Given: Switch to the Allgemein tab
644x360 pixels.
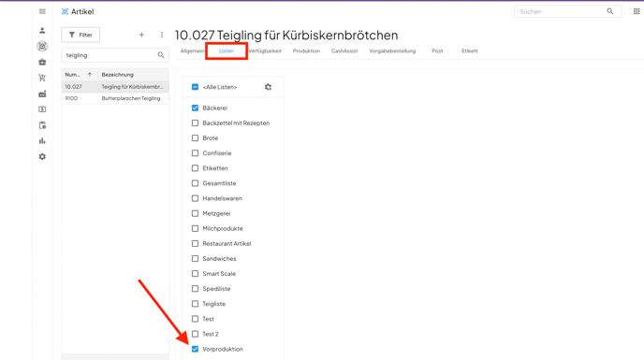Looking at the screenshot, I should click(192, 50).
